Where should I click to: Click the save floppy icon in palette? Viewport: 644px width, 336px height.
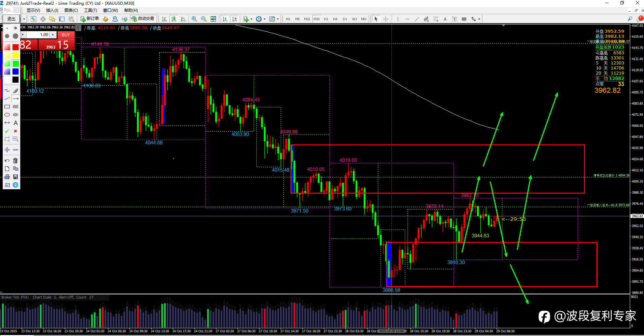click(16, 177)
